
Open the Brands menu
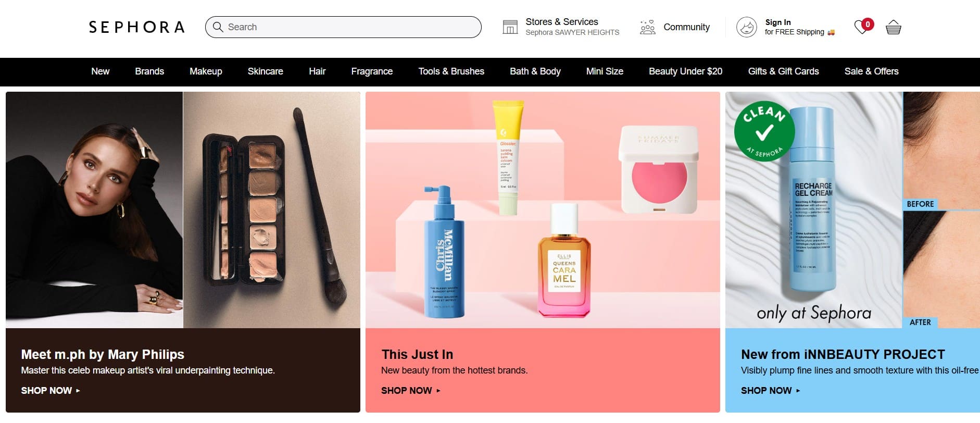(x=149, y=71)
